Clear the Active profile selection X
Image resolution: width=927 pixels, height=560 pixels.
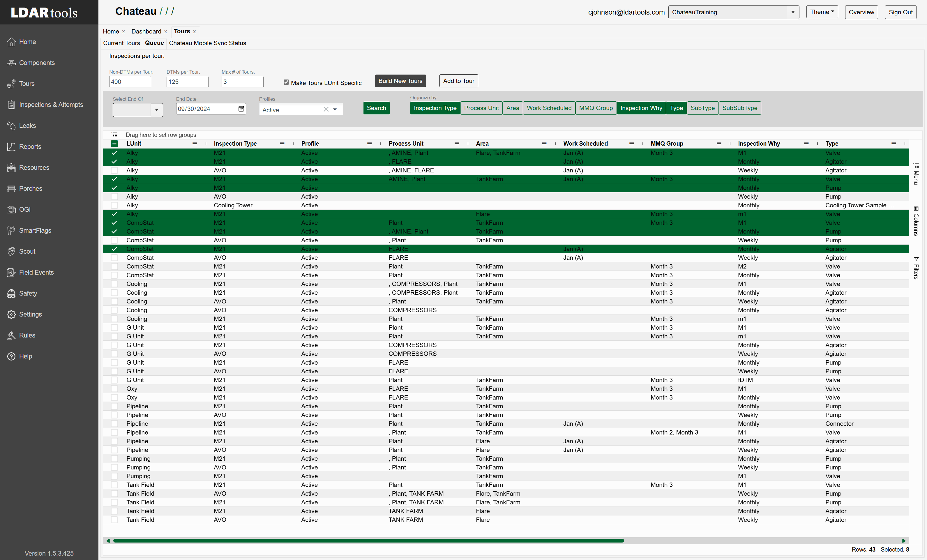click(326, 109)
